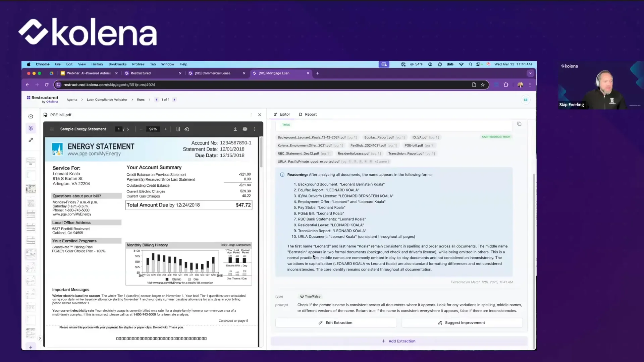This screenshot has height=362, width=644.
Task: Click the Edit Extraction button
Action: pos(336,322)
